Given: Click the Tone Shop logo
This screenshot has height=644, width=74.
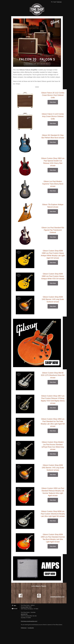Looking at the screenshot, I should coord(37,9).
